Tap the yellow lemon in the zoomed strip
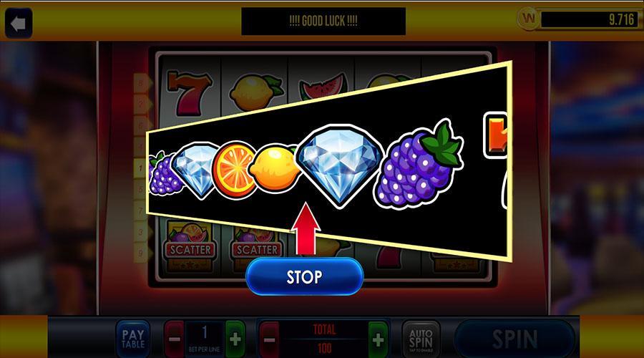This screenshot has width=644, height=358. pos(275,168)
